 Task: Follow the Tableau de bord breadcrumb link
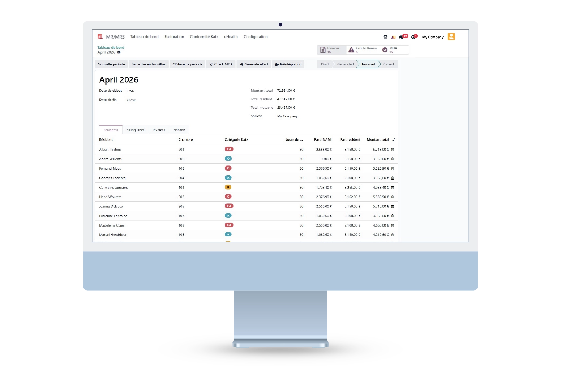(x=111, y=48)
